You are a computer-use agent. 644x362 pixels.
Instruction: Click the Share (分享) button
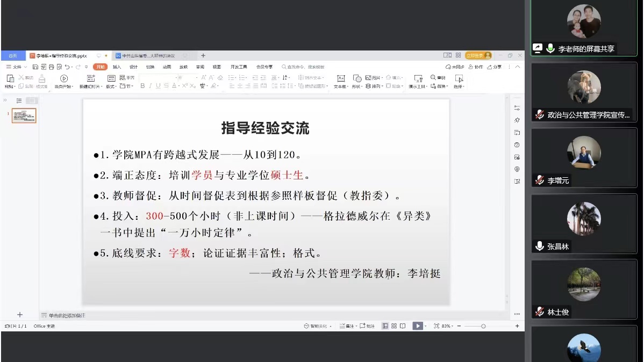(x=495, y=67)
